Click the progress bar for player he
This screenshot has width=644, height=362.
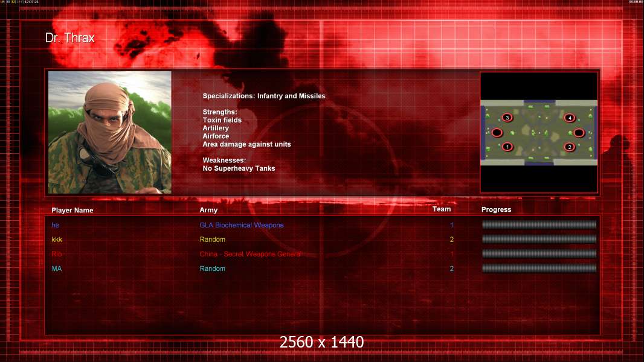[x=539, y=224]
